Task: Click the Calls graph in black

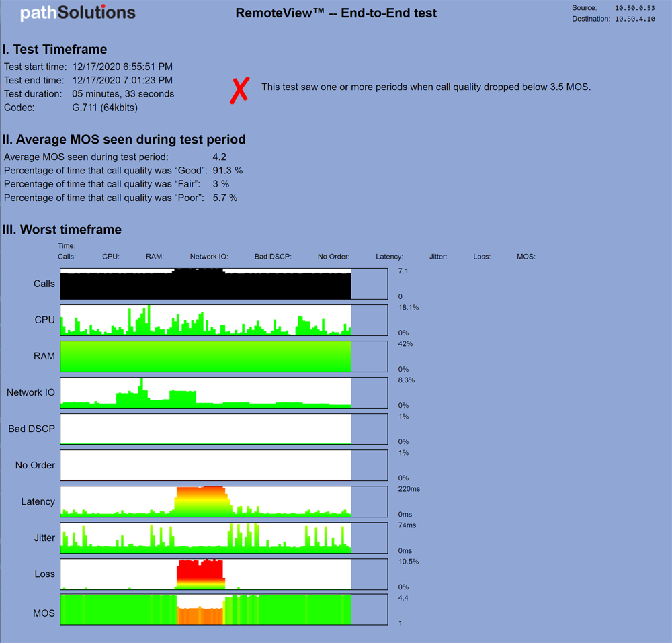Action: pos(206,284)
